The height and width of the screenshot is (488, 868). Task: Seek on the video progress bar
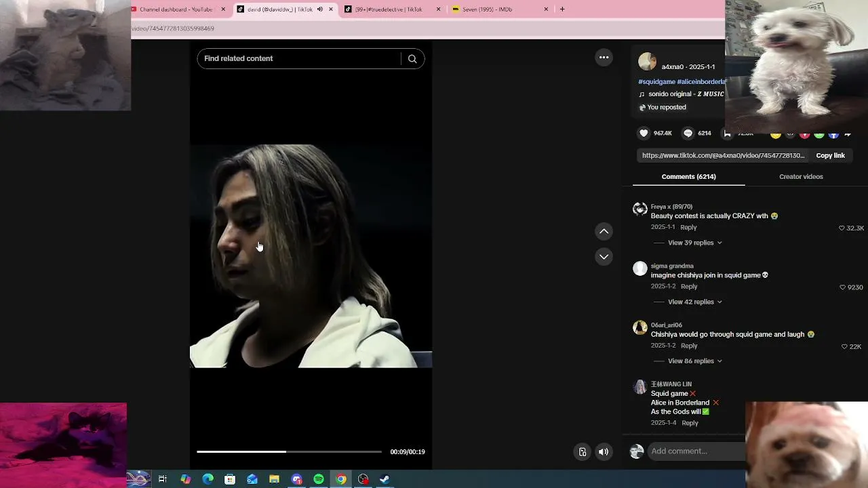tap(290, 451)
